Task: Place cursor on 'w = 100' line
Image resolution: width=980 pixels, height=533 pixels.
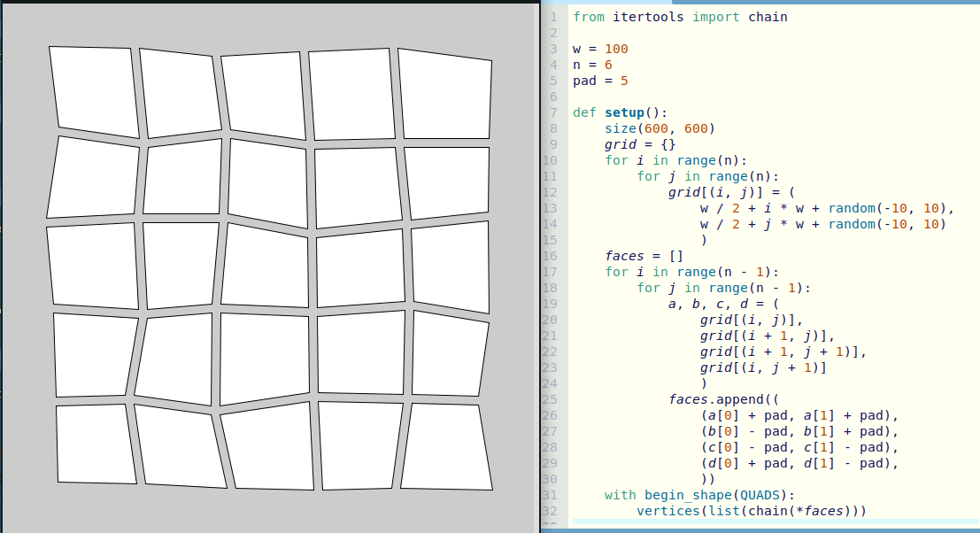Action: click(x=600, y=49)
